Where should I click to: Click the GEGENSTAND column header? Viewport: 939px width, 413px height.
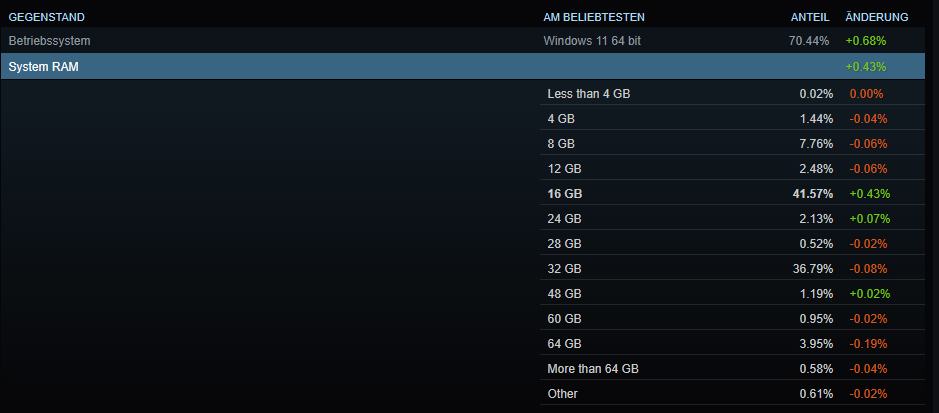click(x=46, y=17)
